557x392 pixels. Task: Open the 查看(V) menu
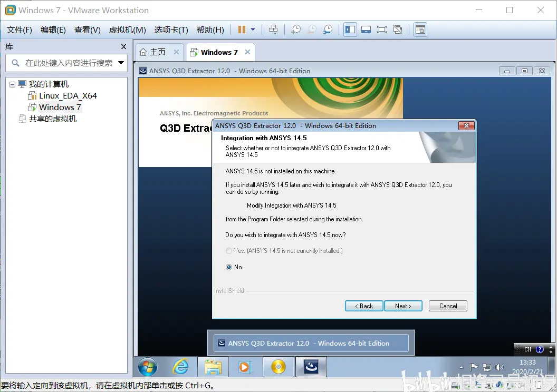pyautogui.click(x=87, y=30)
